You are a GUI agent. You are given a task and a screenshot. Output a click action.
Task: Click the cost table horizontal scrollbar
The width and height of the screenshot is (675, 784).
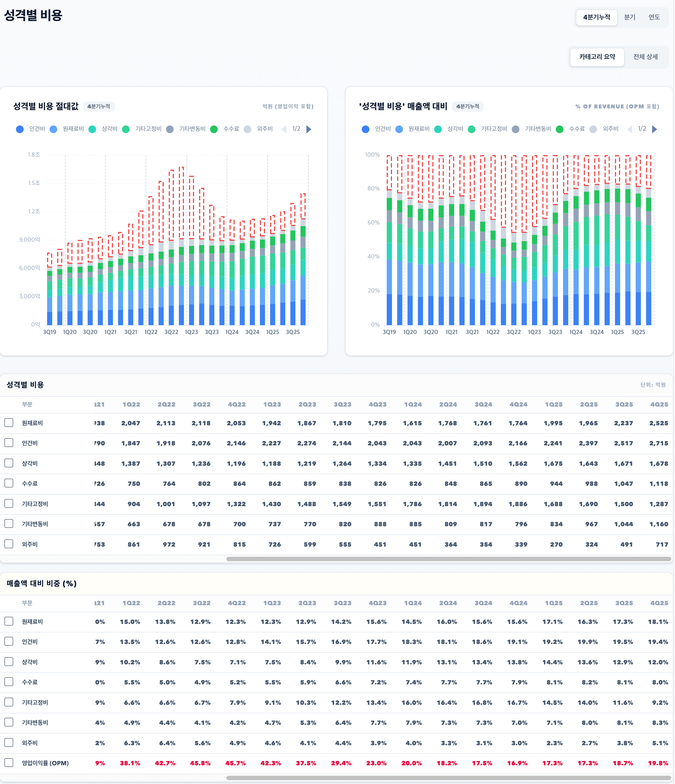[448, 559]
